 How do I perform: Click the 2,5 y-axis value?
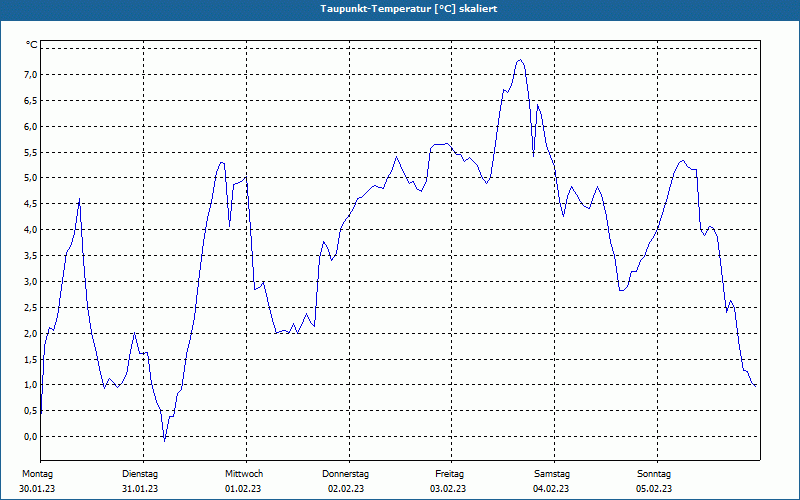[30, 307]
